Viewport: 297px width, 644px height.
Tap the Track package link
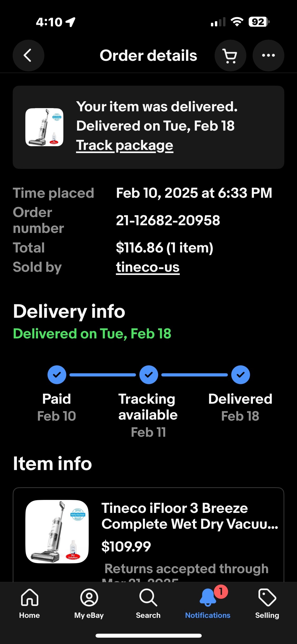(125, 145)
